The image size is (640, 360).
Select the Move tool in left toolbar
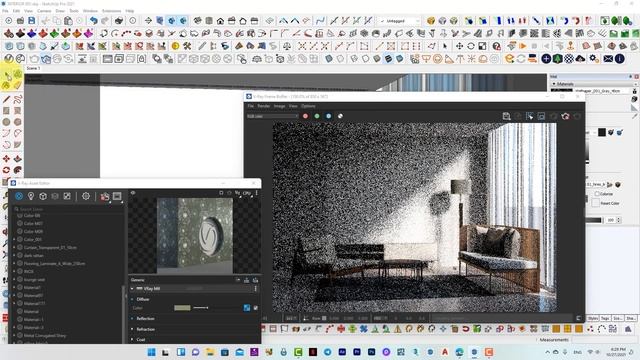7,159
